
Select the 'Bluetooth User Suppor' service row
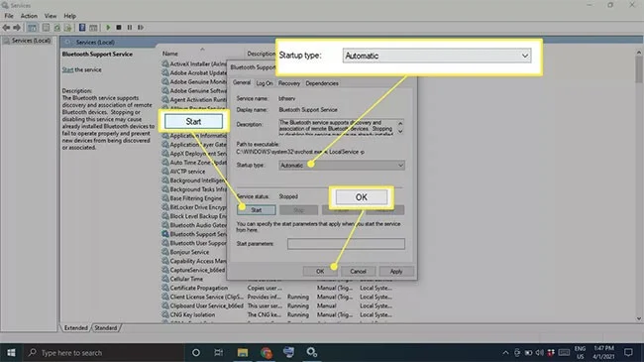[x=194, y=243]
